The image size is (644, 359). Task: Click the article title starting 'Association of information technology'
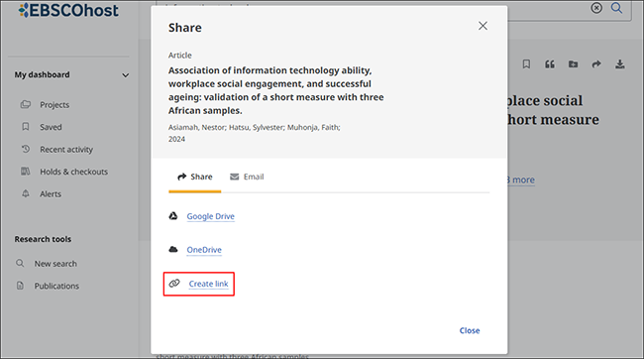[x=276, y=90]
